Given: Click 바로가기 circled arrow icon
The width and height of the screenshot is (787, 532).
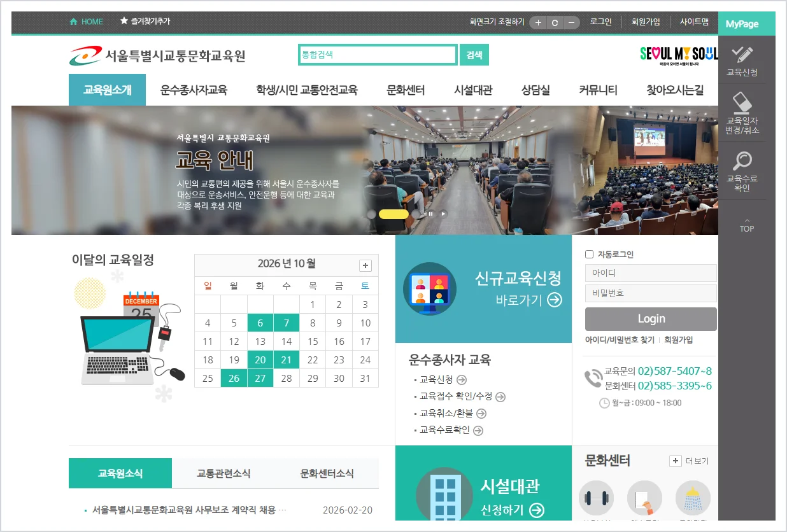Looking at the screenshot, I should tap(555, 300).
